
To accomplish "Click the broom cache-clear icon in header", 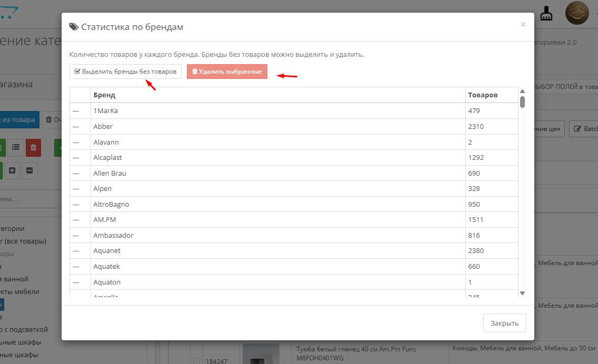I will (547, 13).
